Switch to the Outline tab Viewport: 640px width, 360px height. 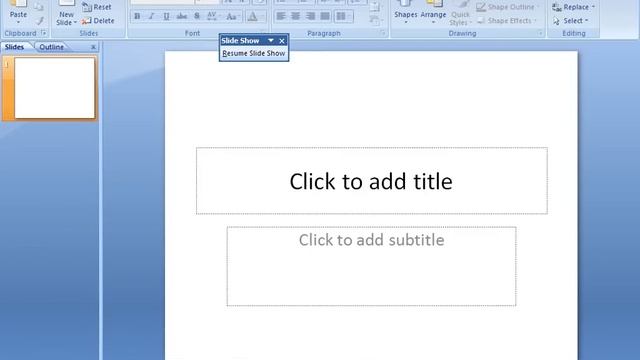click(x=51, y=47)
